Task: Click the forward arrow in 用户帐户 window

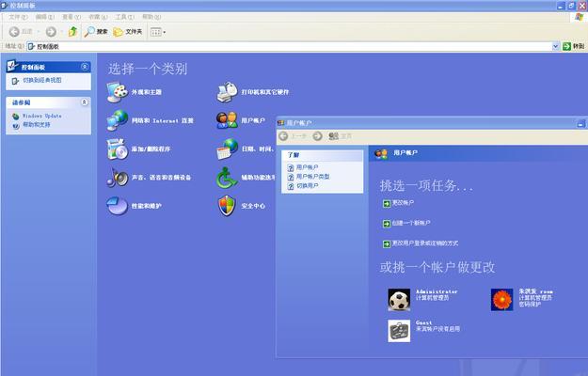Action: click(x=318, y=136)
